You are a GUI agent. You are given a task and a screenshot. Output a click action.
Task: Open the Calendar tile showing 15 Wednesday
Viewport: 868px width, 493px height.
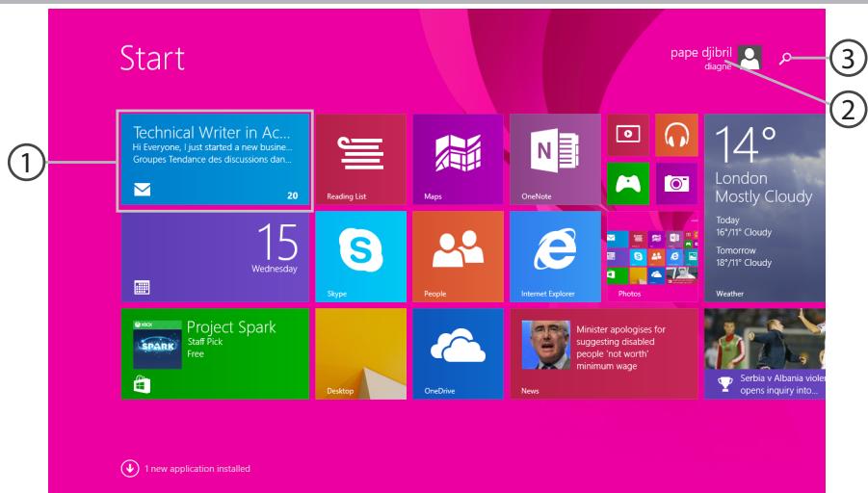click(215, 257)
